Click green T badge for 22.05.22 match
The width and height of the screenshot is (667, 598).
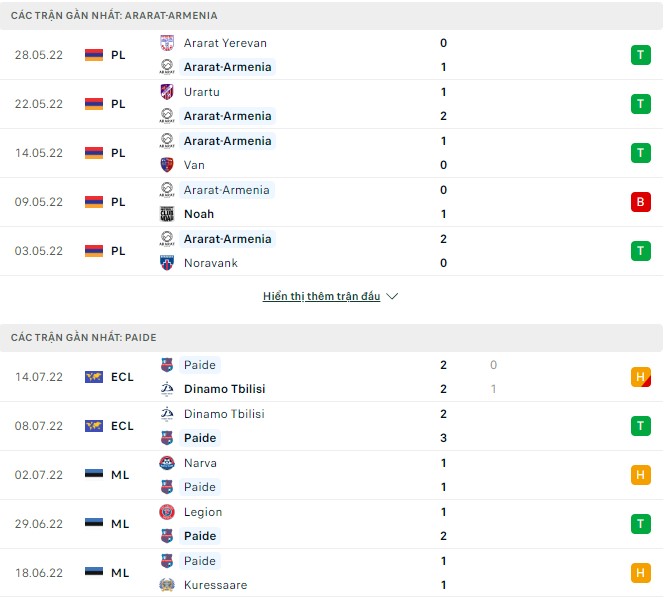pyautogui.click(x=640, y=104)
